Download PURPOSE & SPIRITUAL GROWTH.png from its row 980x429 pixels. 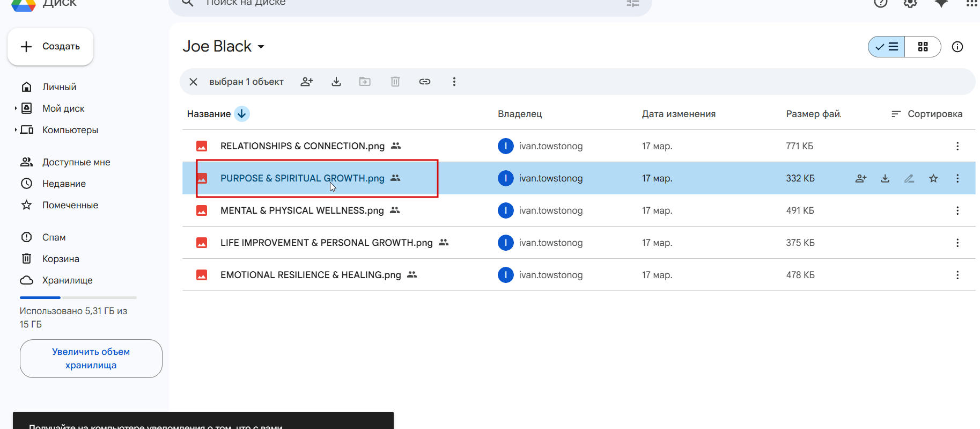click(x=885, y=178)
